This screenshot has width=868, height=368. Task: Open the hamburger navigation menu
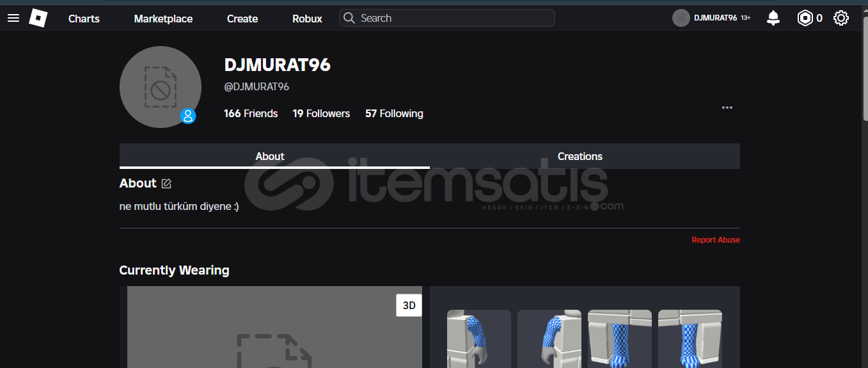click(13, 19)
